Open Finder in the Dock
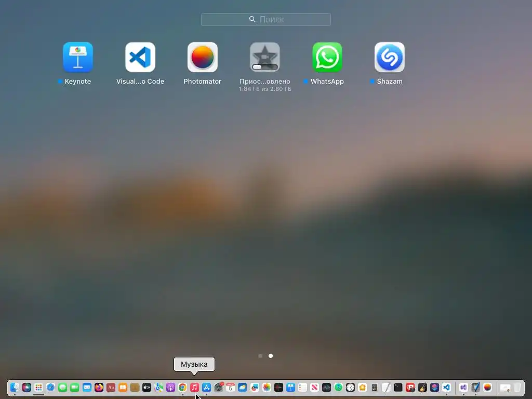This screenshot has width=532, height=399. click(x=15, y=387)
